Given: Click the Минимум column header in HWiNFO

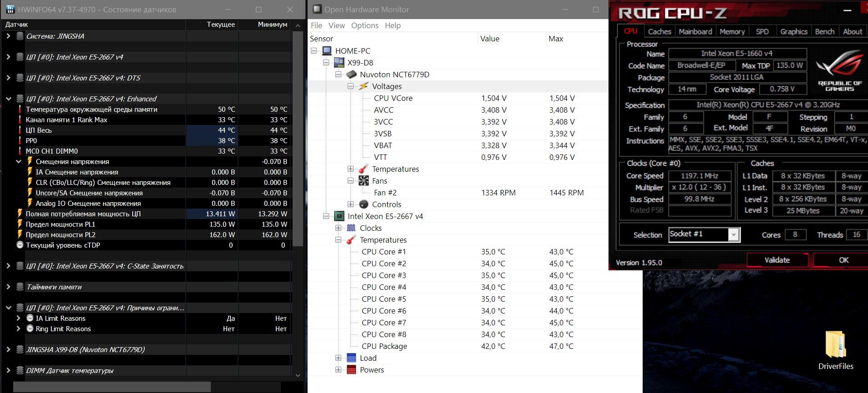Looking at the screenshot, I should 264,25.
